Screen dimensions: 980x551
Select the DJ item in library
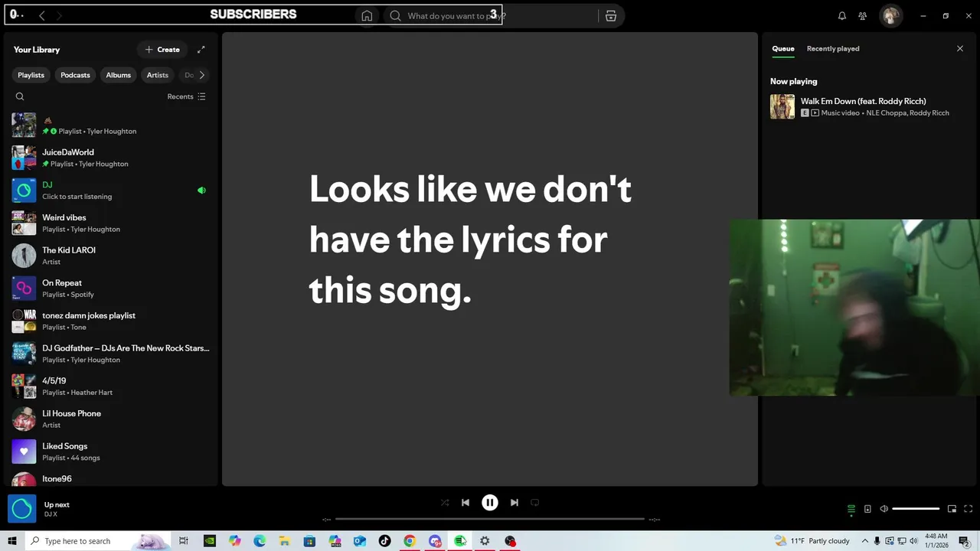(x=110, y=191)
